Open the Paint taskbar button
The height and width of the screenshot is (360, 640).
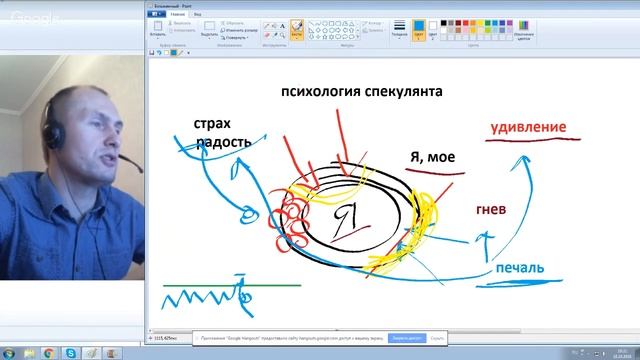point(91,353)
